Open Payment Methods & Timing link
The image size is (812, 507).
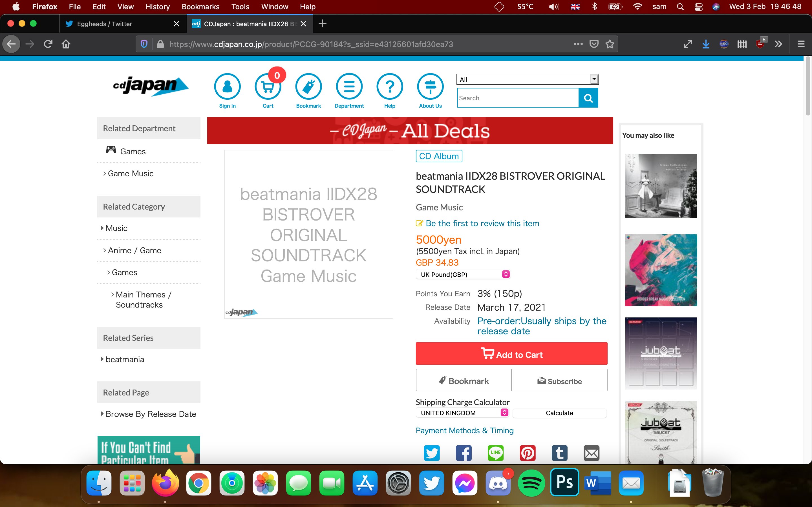464,430
